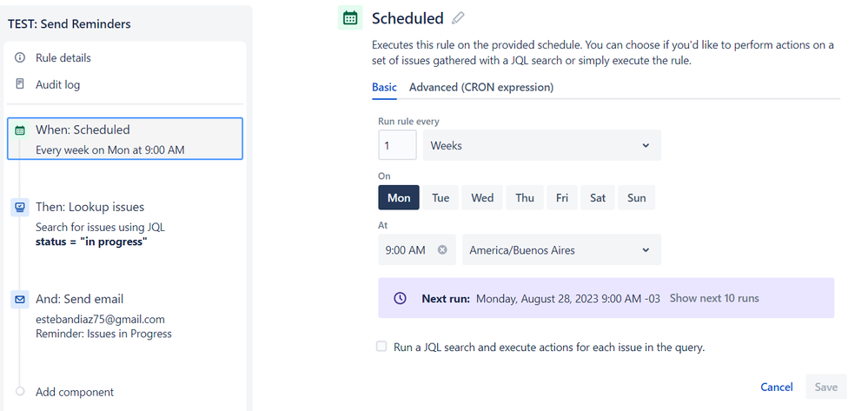Screen dimensions: 868x411
Task: Toggle Mon day button
Action: click(399, 198)
